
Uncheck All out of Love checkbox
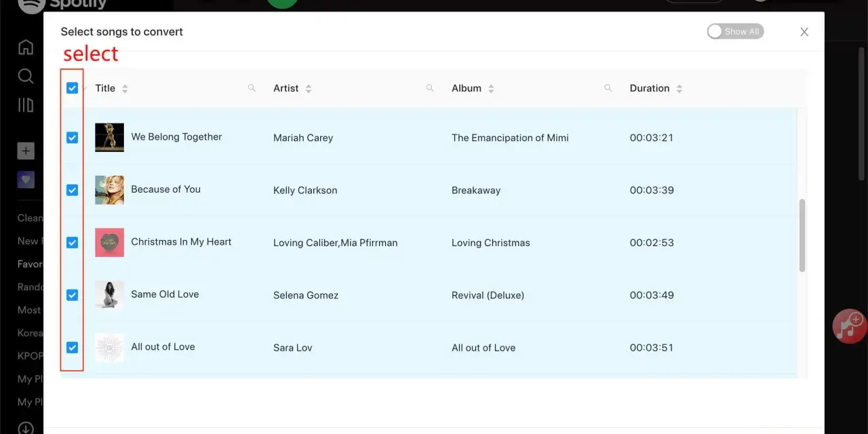click(x=73, y=347)
